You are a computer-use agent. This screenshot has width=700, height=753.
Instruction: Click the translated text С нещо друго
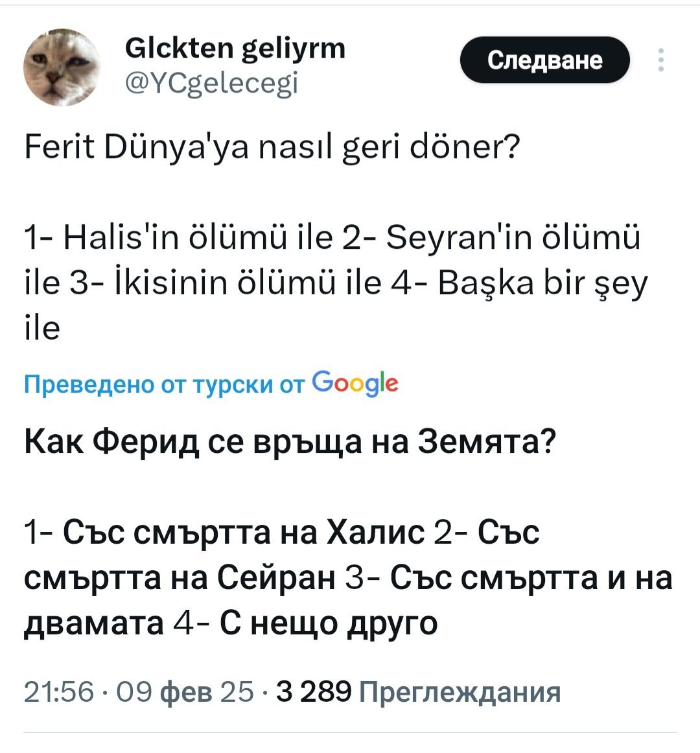point(329,623)
